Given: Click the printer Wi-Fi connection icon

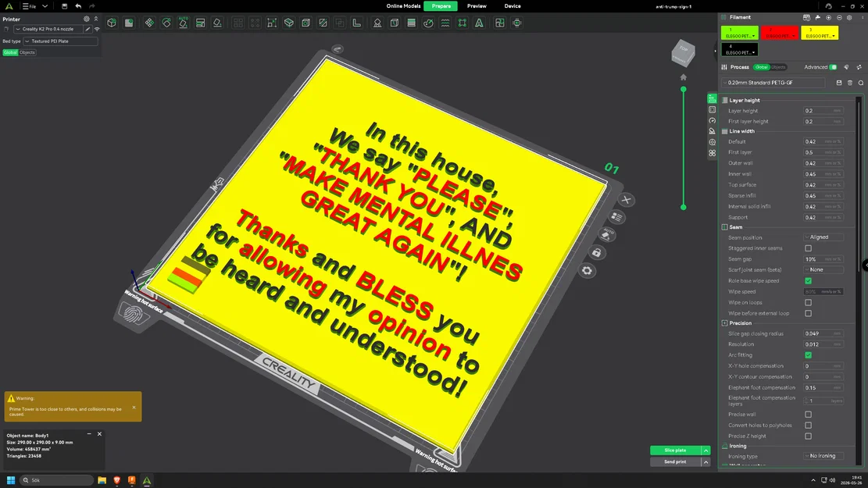Looking at the screenshot, I should [x=97, y=29].
